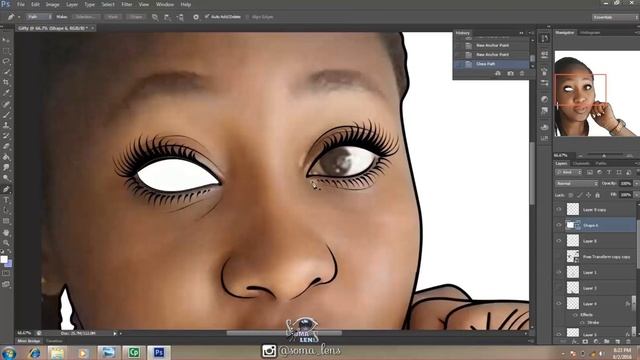
Task: Open the gear pen options
Action: coord(196,17)
